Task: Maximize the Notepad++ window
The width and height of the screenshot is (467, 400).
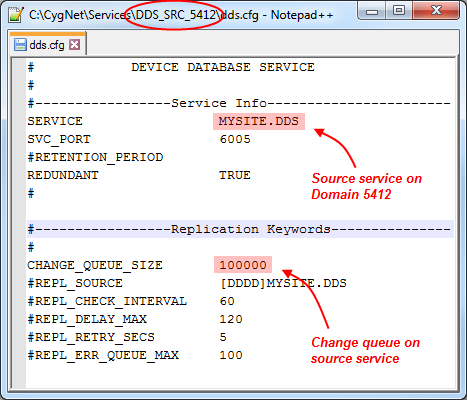Action: click(399, 11)
